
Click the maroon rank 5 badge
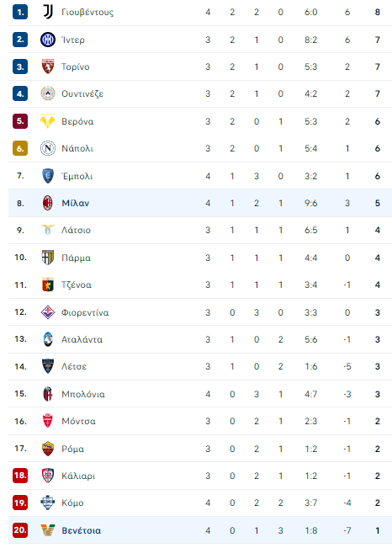click(x=20, y=121)
